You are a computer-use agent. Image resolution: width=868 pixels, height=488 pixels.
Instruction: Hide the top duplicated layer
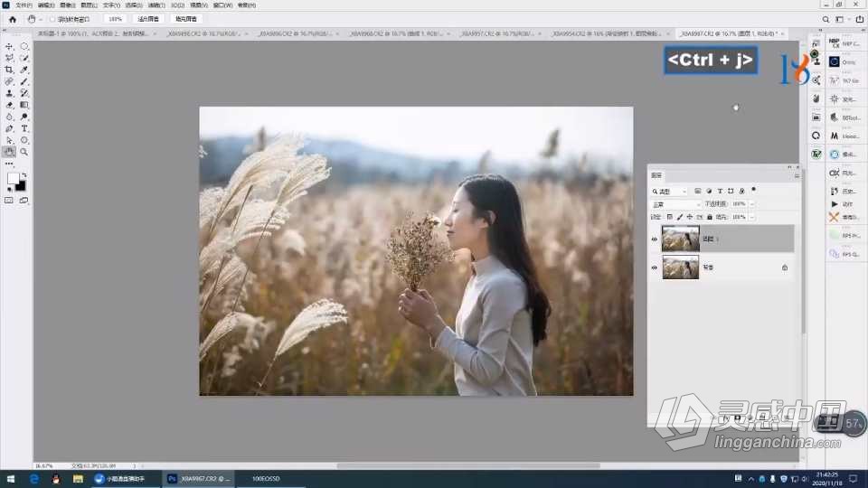655,239
